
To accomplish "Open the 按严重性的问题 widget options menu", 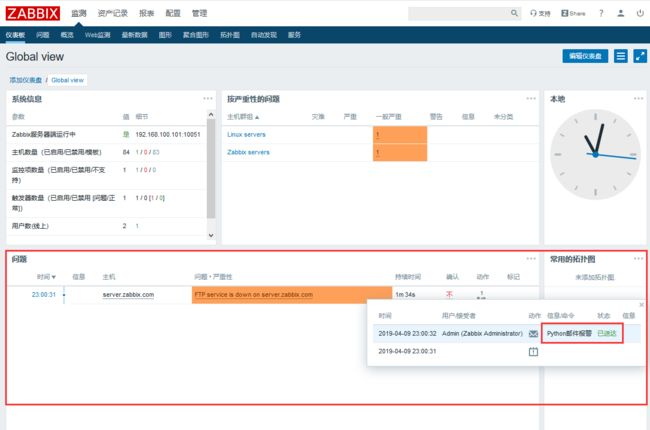I will coord(531,99).
